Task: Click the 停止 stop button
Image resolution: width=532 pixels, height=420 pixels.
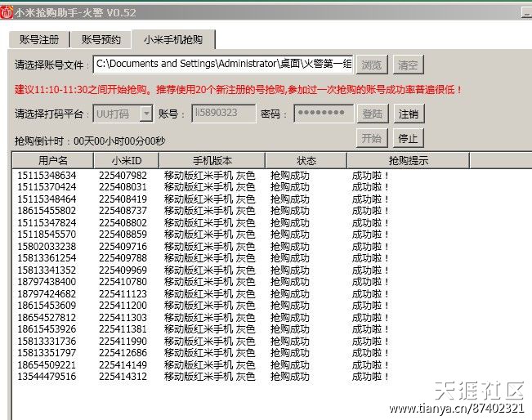Action: 408,138
